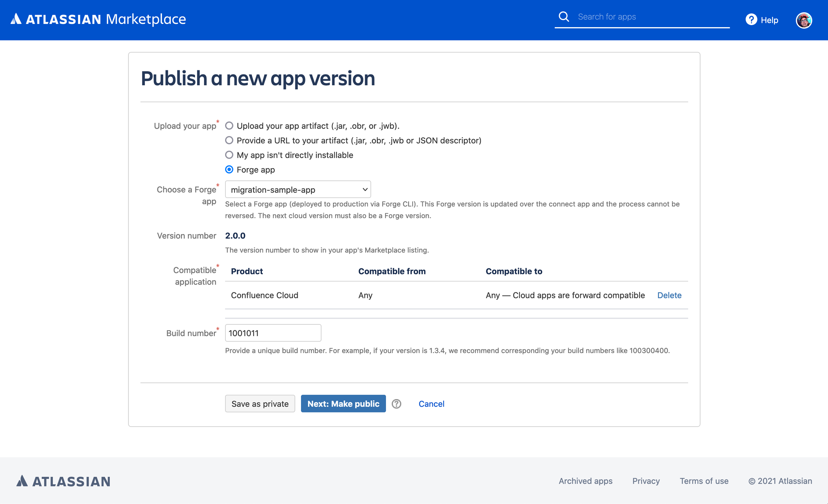Open Terms of use footer link
Image resolution: width=828 pixels, height=504 pixels.
(x=704, y=481)
